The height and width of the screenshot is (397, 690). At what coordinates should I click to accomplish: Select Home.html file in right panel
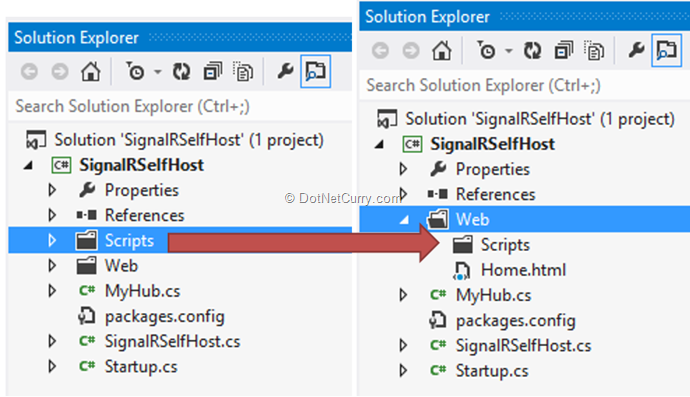point(524,270)
